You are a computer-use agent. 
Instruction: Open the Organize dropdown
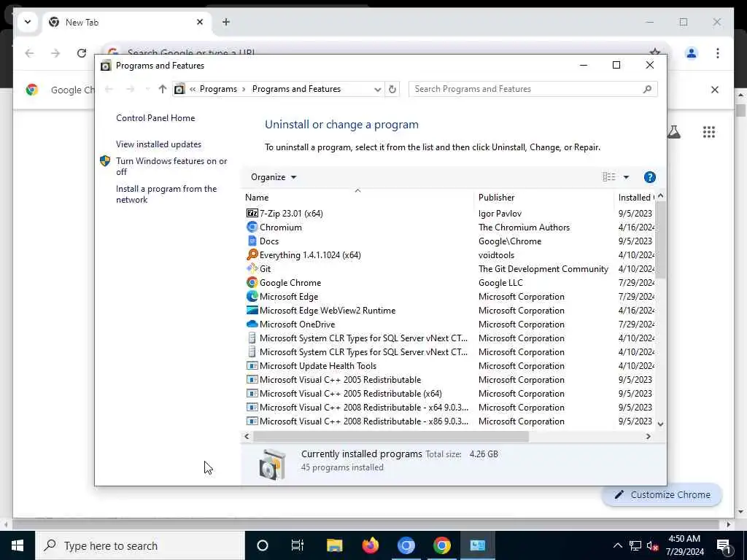click(x=273, y=177)
